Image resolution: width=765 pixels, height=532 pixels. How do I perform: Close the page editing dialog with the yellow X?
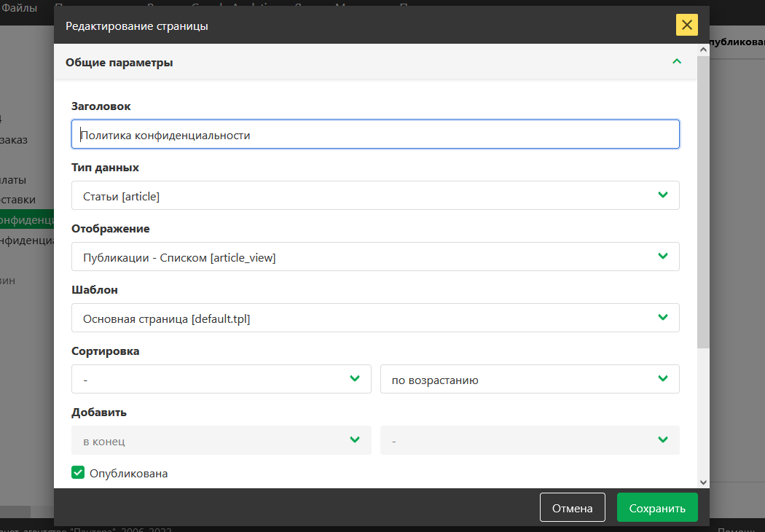(686, 25)
